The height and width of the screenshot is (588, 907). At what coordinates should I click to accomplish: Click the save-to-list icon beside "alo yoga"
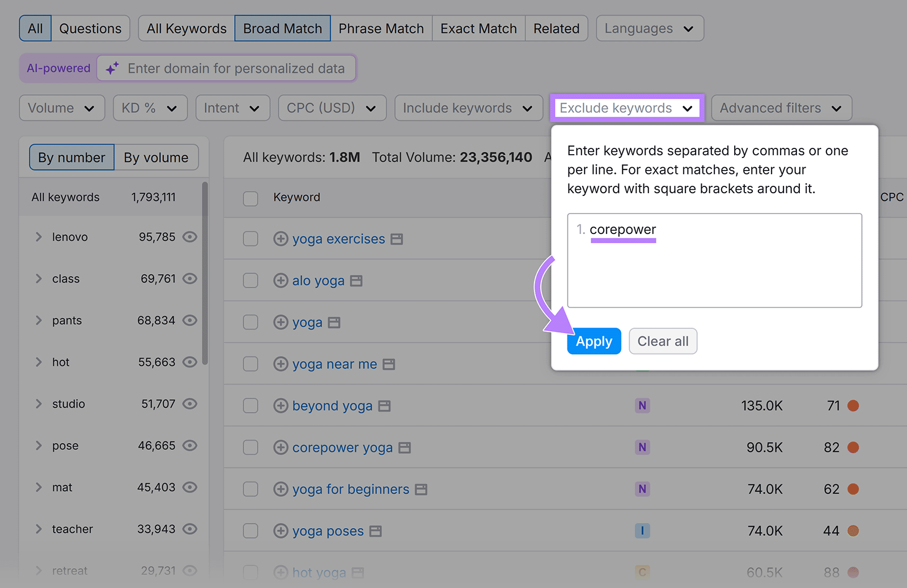point(355,280)
